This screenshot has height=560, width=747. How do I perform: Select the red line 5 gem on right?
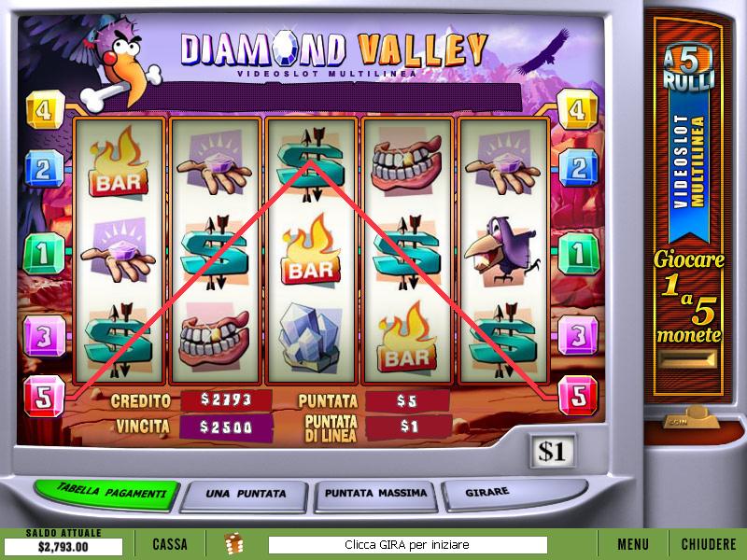(x=578, y=395)
